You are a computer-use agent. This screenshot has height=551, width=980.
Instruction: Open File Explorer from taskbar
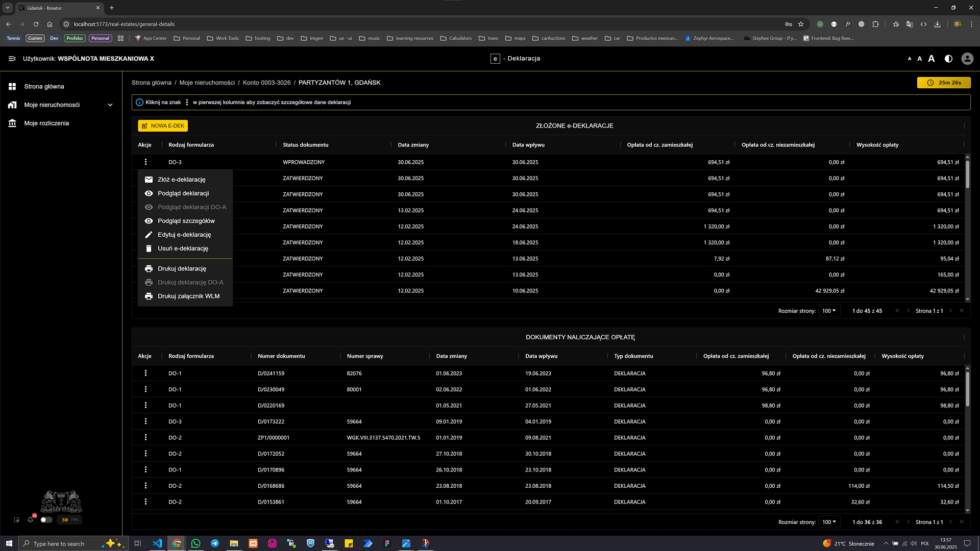tap(234, 543)
